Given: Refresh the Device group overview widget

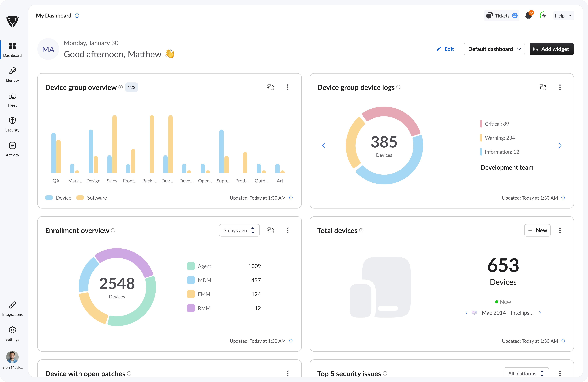Looking at the screenshot, I should click(x=291, y=198).
